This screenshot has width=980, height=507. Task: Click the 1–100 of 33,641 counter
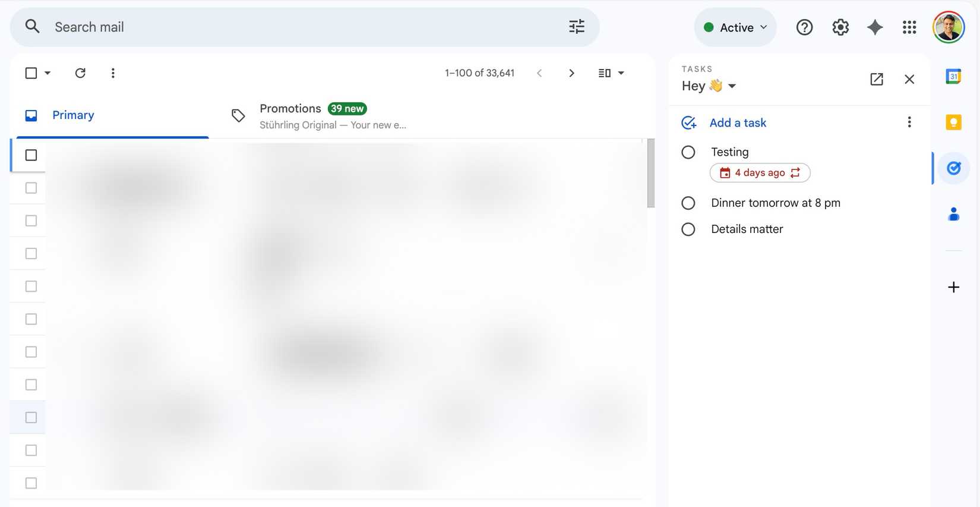(479, 73)
